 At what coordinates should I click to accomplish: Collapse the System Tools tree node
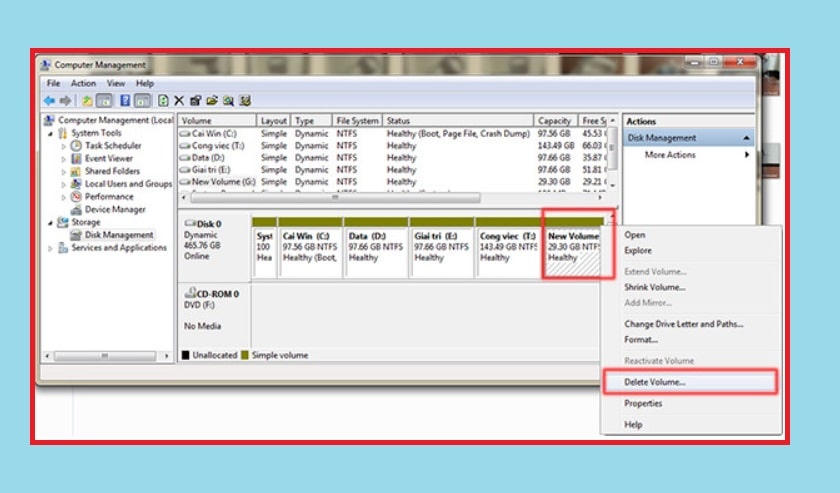tap(50, 133)
